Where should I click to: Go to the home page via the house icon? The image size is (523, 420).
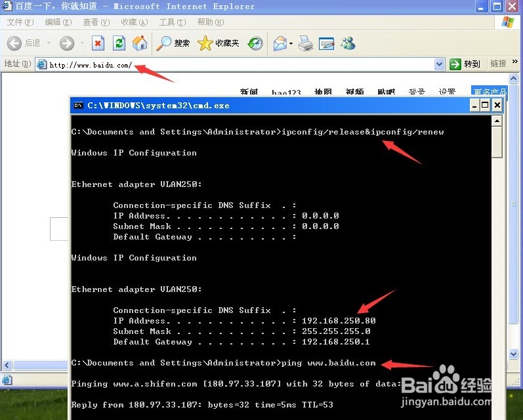(140, 43)
